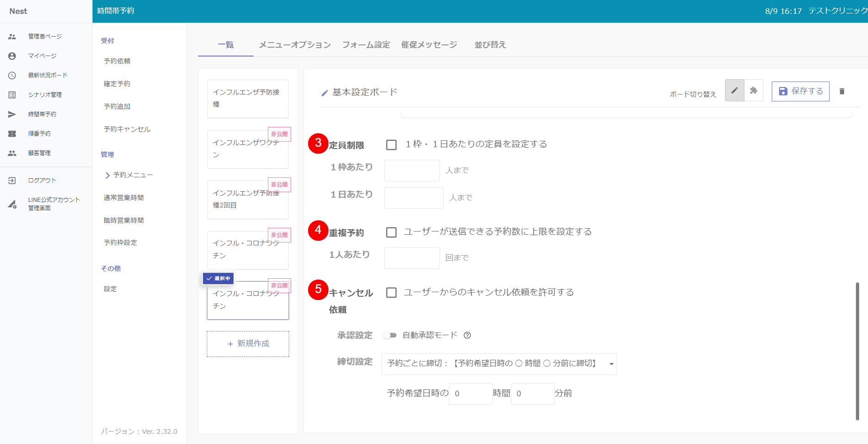Click the trash delete icon
868x444 pixels.
click(842, 91)
